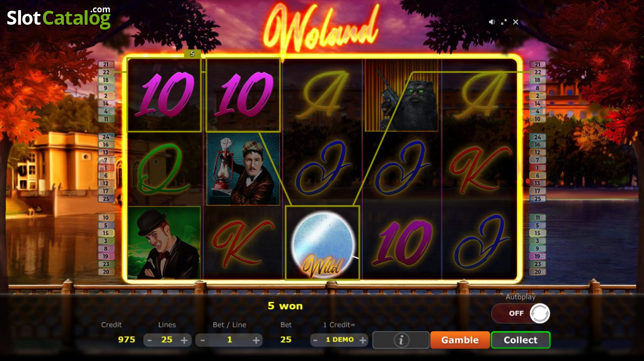
Task: Lower the credit denomination with minus
Action: pos(316,340)
